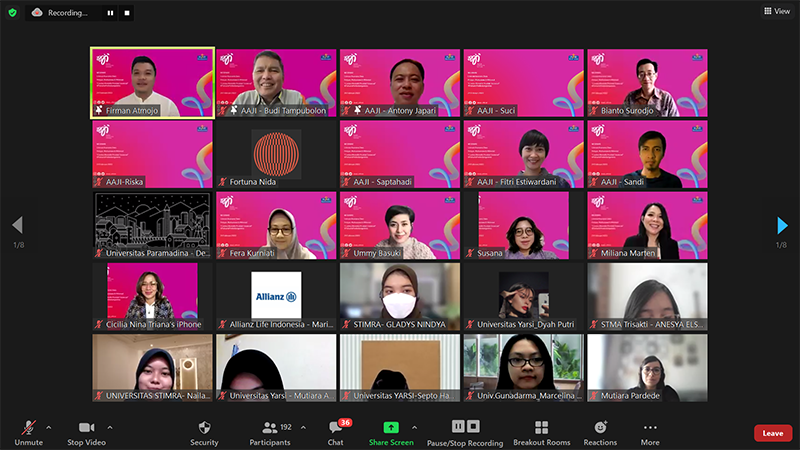Select Fera Kurniati video tile

click(276, 226)
